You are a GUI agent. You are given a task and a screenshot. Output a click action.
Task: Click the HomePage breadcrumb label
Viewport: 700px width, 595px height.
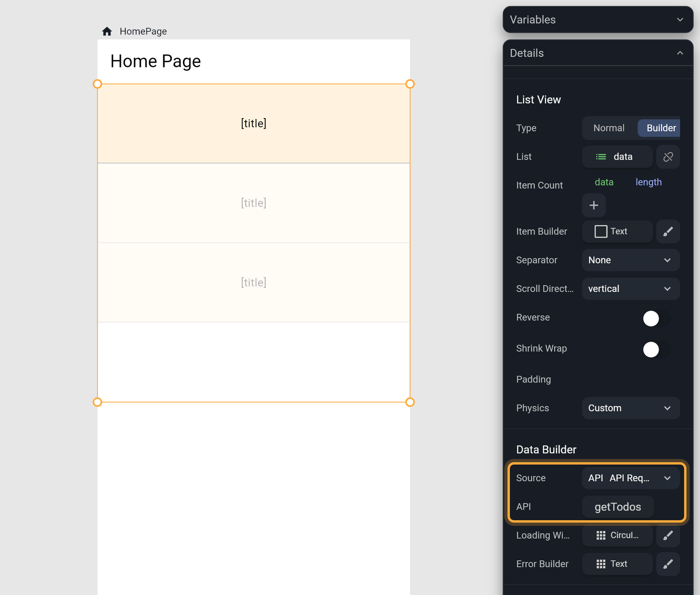[x=143, y=31]
